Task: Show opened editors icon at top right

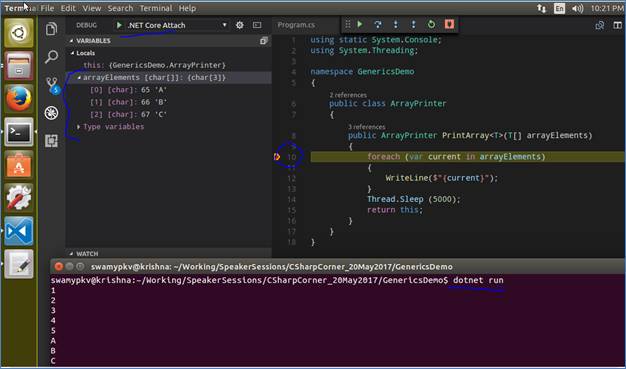Action: point(600,25)
